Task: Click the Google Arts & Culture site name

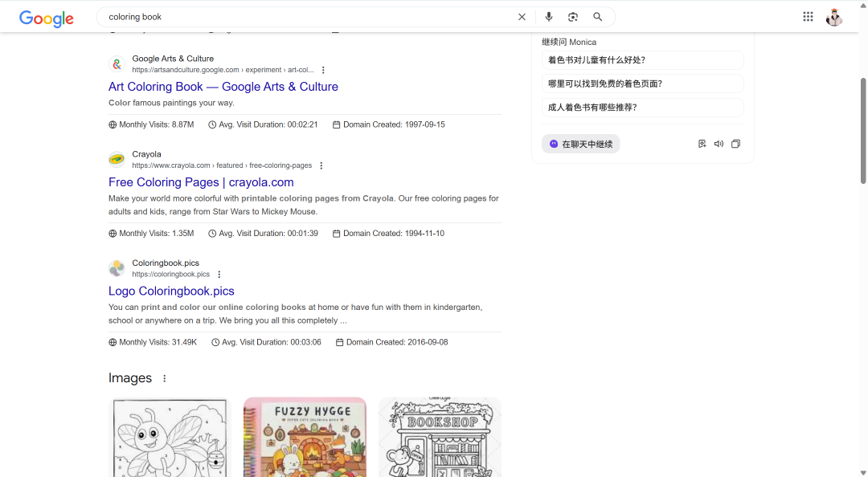Action: click(x=173, y=59)
